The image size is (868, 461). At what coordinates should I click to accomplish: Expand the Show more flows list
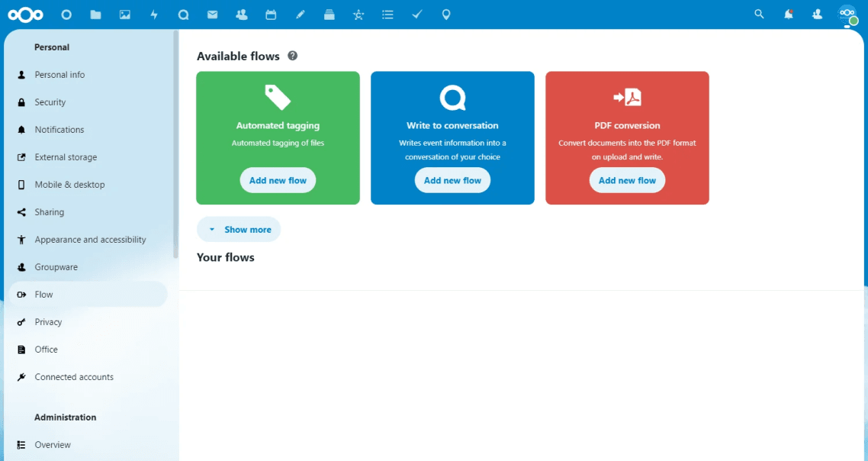[x=239, y=230]
